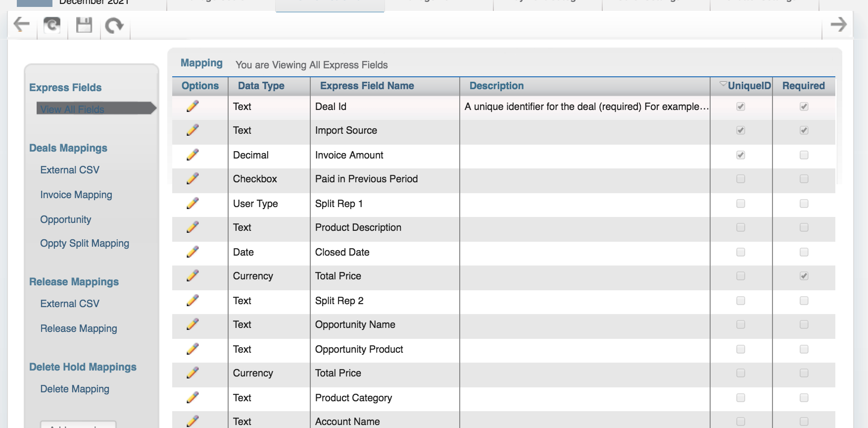Click the forward arrow toolbar icon
Screen dimensions: 868x428
(839, 24)
